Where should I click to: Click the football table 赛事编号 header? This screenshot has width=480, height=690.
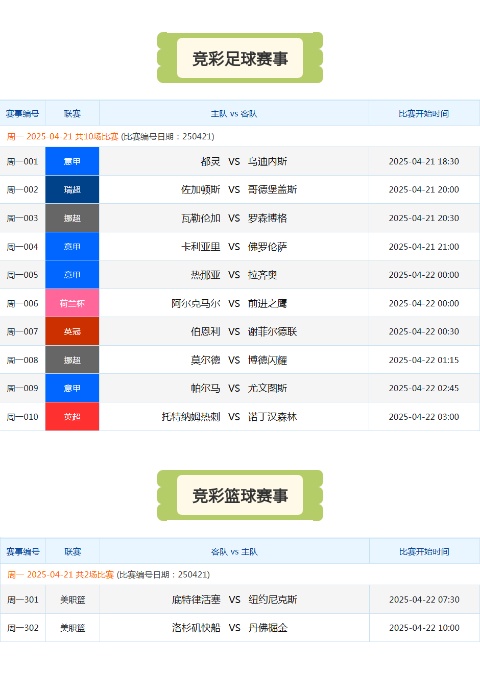tap(22, 114)
